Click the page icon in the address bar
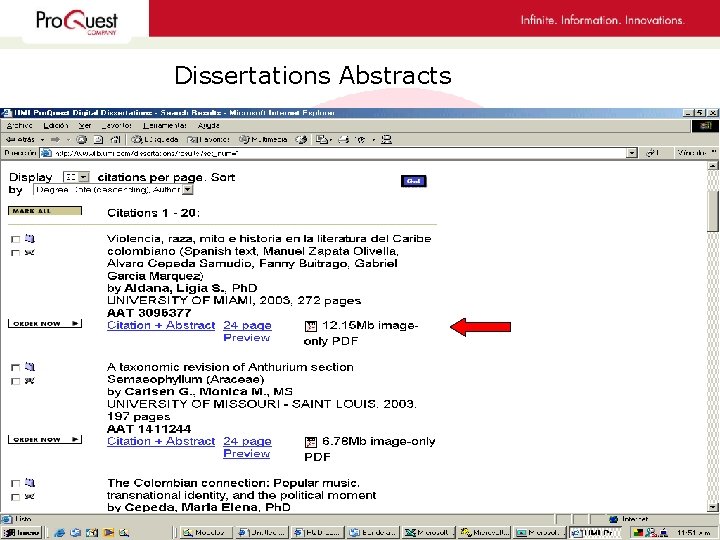This screenshot has width=720, height=540. pos(46,153)
